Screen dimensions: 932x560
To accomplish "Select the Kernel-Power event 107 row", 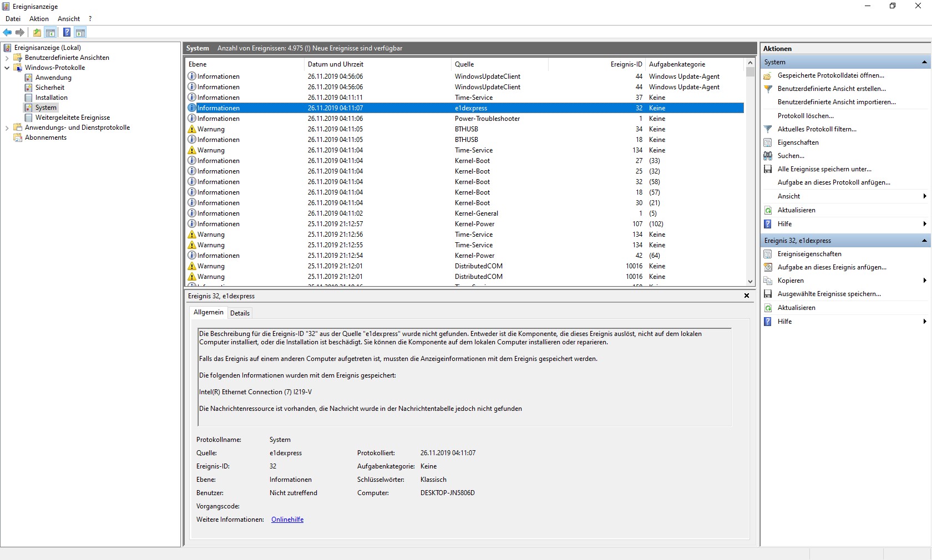I will pyautogui.click(x=465, y=224).
